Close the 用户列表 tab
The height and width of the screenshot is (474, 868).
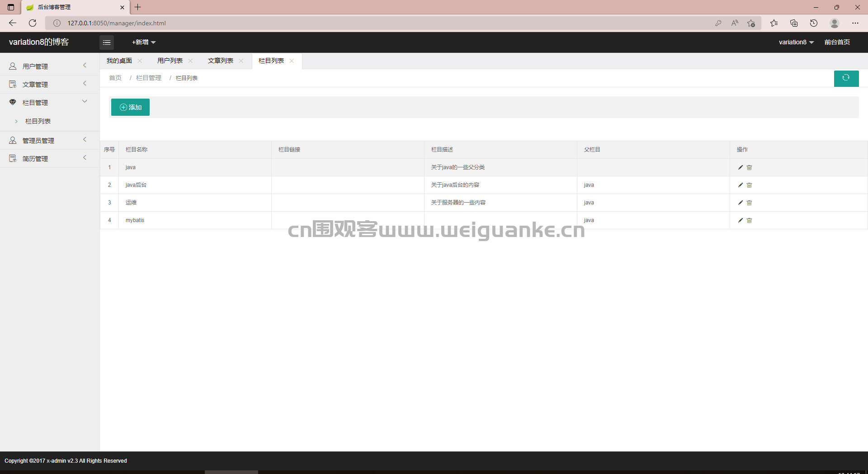point(190,61)
